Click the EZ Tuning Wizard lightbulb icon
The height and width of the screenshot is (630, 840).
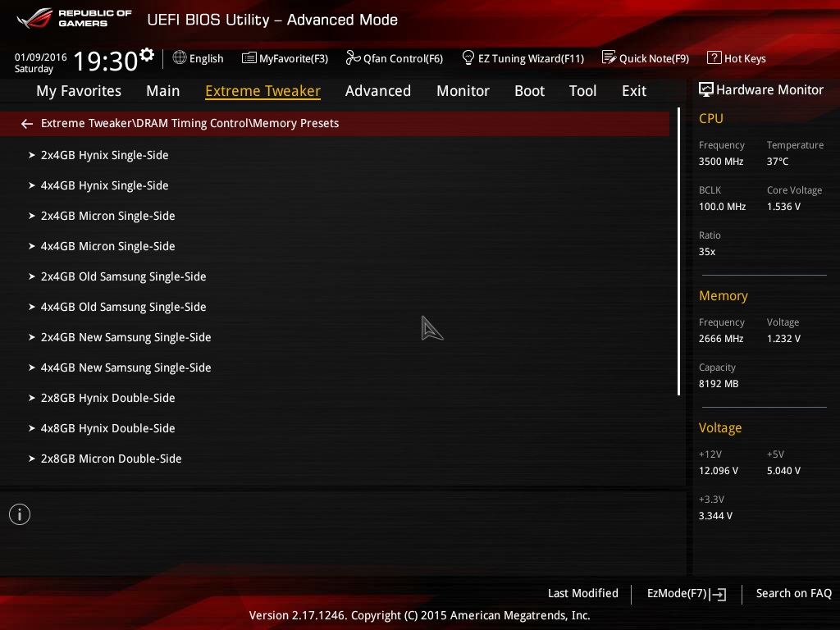point(468,57)
